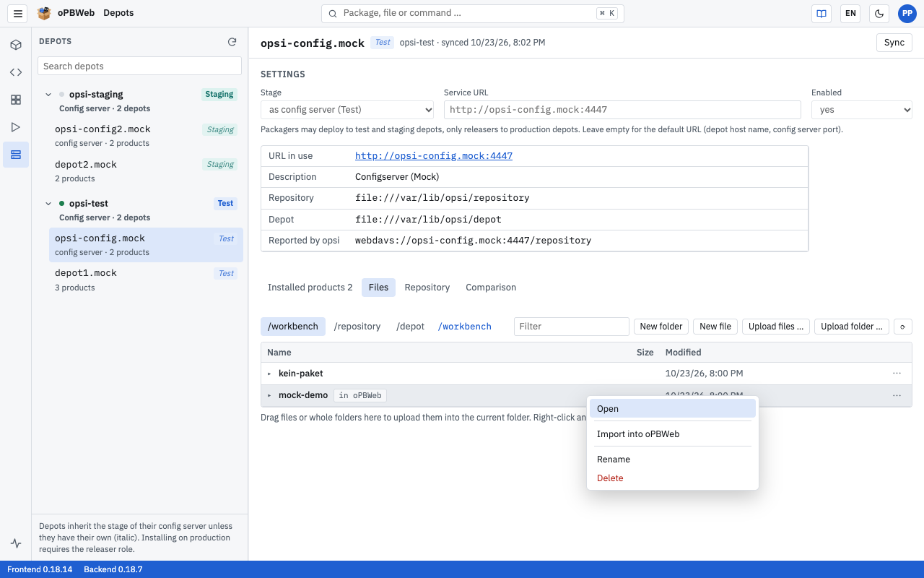The width and height of the screenshot is (924, 578).
Task: Click the oPBWeb package logo
Action: [x=45, y=13]
